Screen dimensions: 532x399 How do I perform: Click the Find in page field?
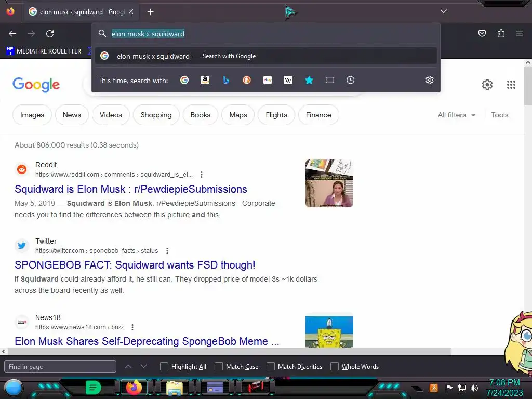click(60, 366)
